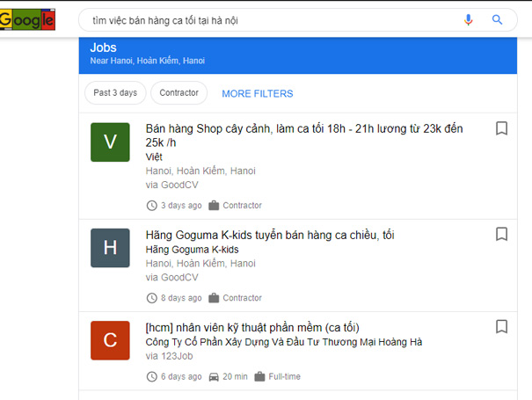532x400 pixels.
Task: Click Near Hanoi, Hoàn Kiếm, Hanoi subtitle
Action: pyautogui.click(x=147, y=61)
